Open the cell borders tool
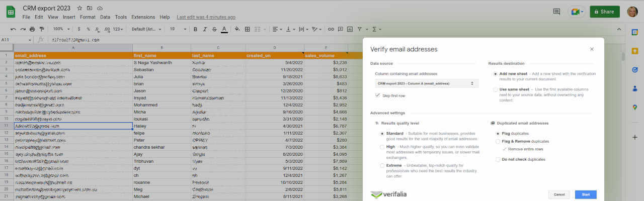The width and height of the screenshot is (644, 201). pyautogui.click(x=247, y=29)
